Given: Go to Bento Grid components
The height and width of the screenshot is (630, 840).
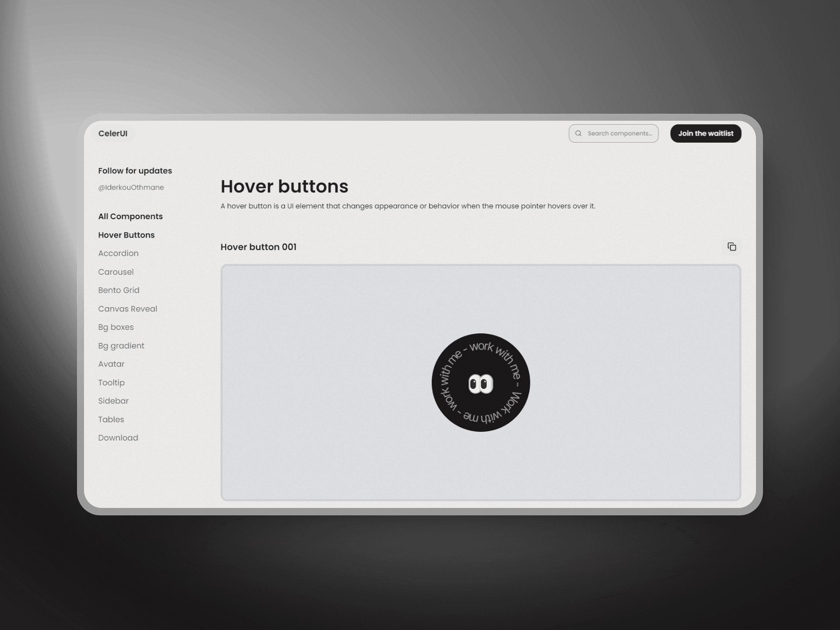Looking at the screenshot, I should click(119, 290).
